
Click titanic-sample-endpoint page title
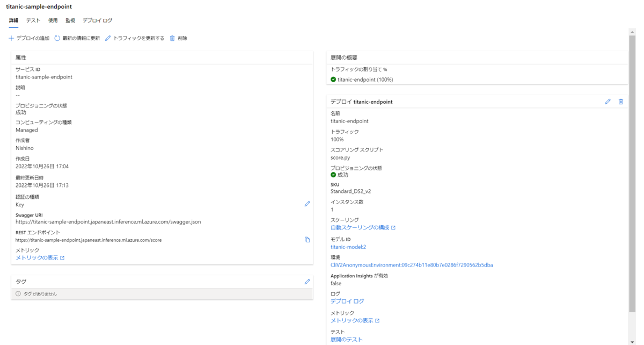click(x=39, y=6)
